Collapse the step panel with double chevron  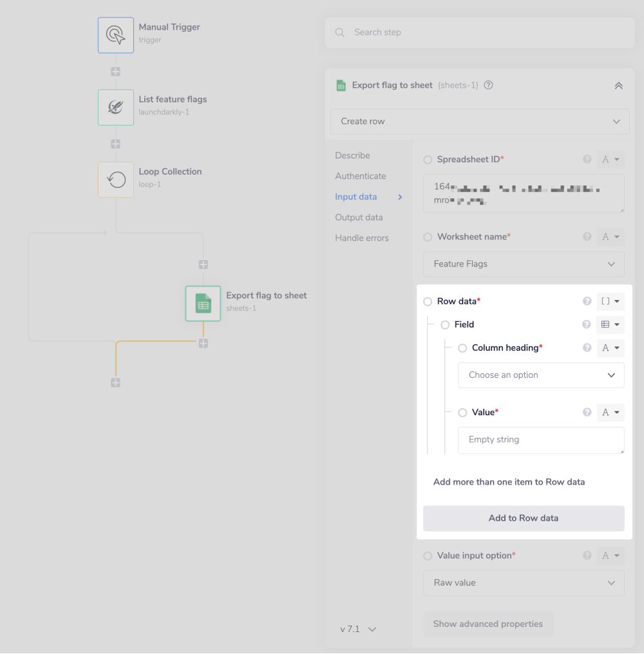pyautogui.click(x=618, y=86)
